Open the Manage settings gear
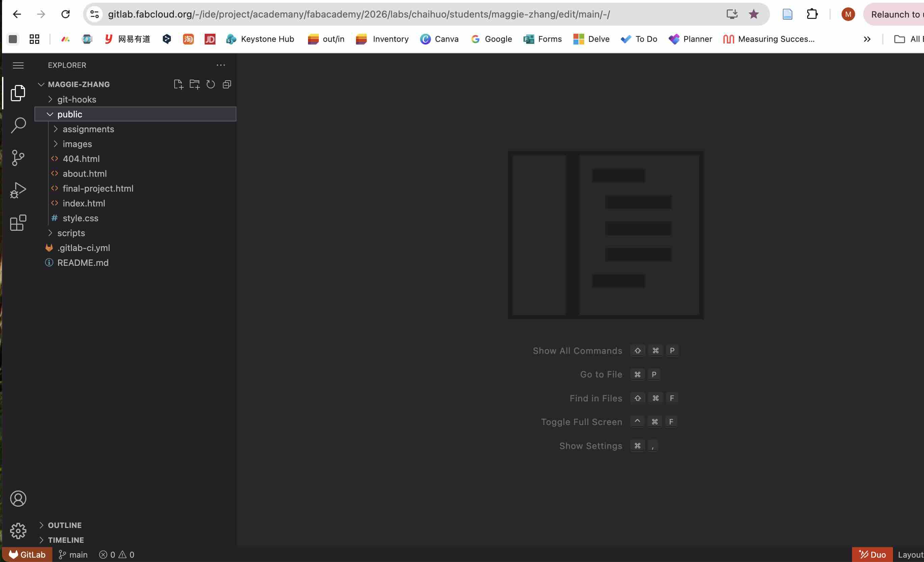This screenshot has height=562, width=924. point(18,531)
